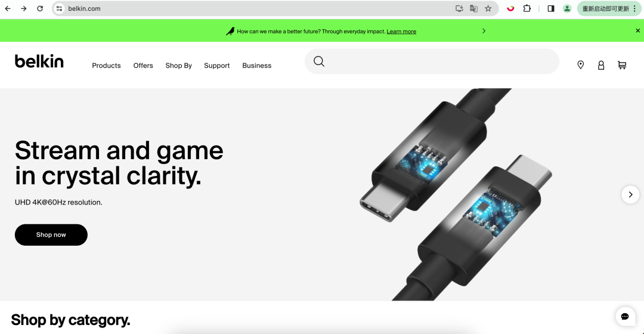Screen dimensions: 644x334
Task: Open the store locator pin icon
Action: pyautogui.click(x=580, y=65)
